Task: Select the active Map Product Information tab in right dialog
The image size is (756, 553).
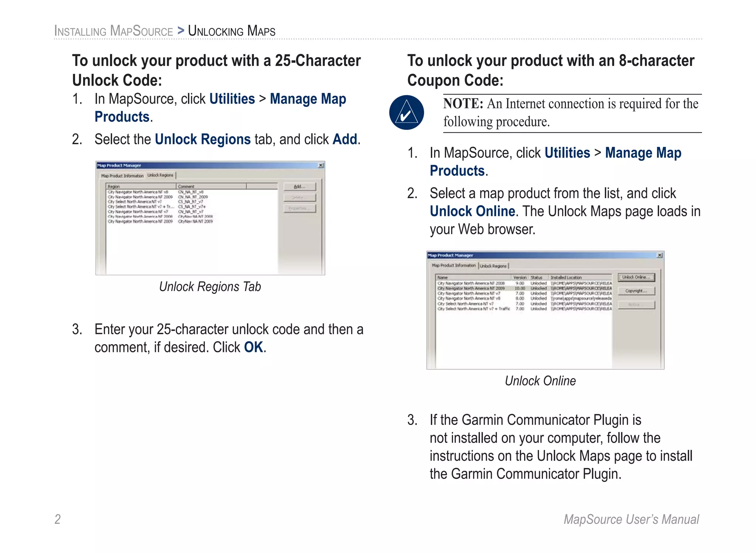Action: 454,265
